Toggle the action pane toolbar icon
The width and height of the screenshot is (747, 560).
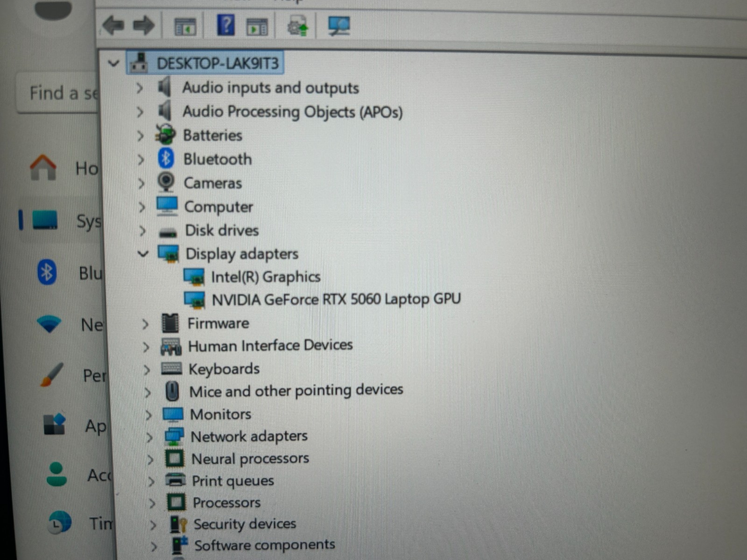[x=257, y=27]
